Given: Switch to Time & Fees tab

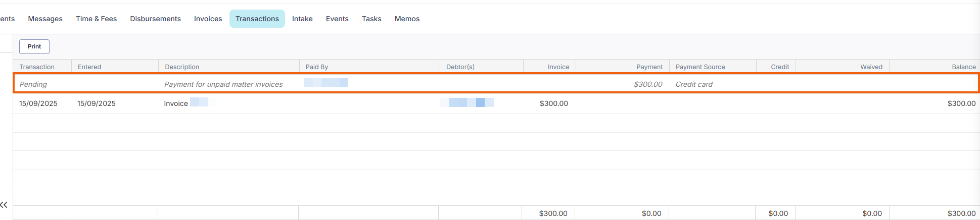Looking at the screenshot, I should [96, 19].
